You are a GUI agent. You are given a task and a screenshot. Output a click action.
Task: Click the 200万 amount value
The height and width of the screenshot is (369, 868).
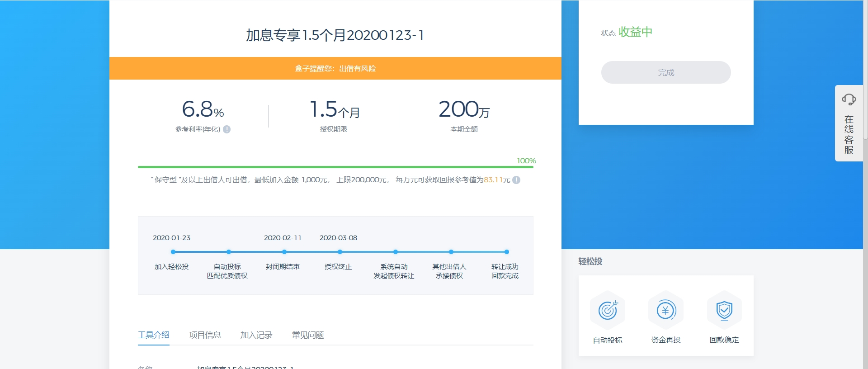[464, 109]
